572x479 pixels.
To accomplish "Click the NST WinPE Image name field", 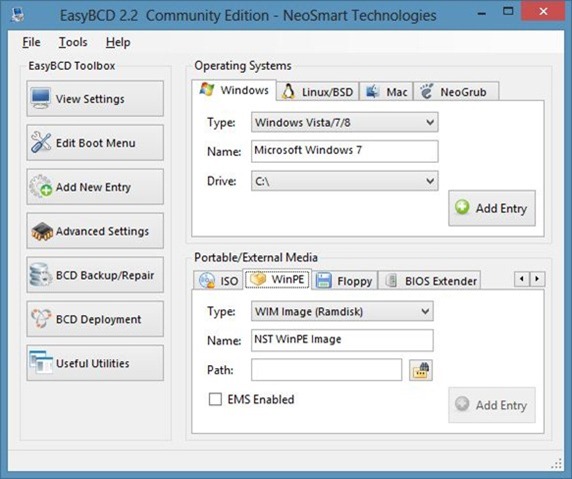I will click(342, 340).
